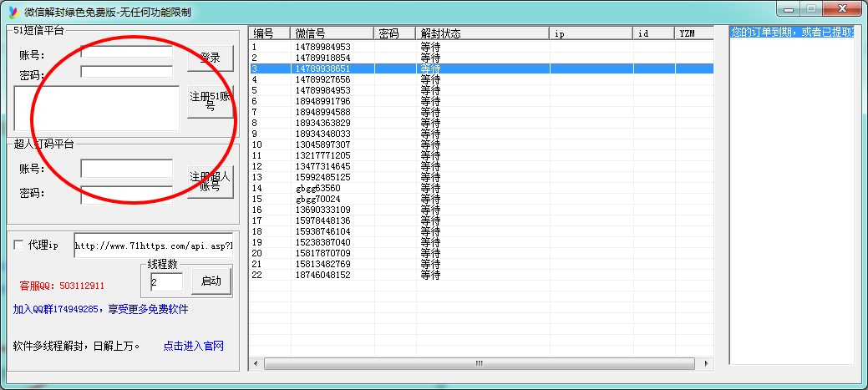The height and width of the screenshot is (390, 868).
Task: Select row with 微信号 13217771205
Action: click(x=481, y=155)
